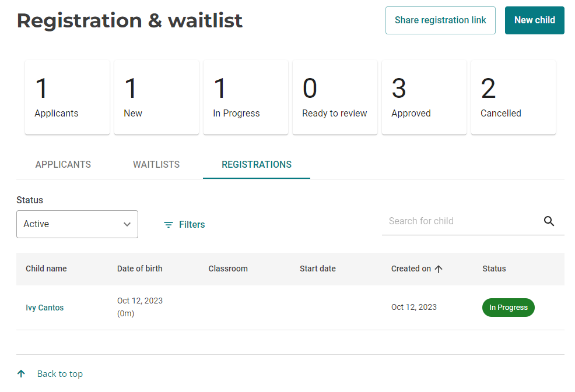Image resolution: width=575 pixels, height=392 pixels.
Task: Open the Status dropdown showing Active
Action: coord(77,224)
